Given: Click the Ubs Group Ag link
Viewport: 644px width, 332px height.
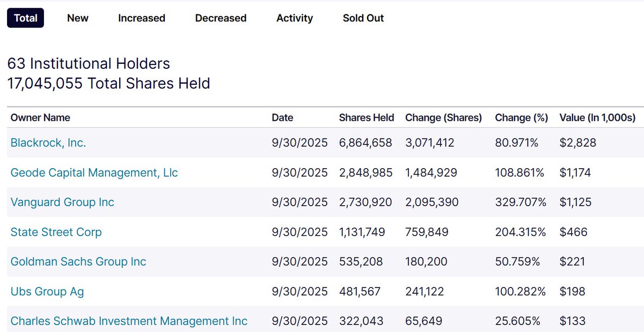Looking at the screenshot, I should (x=47, y=292).
